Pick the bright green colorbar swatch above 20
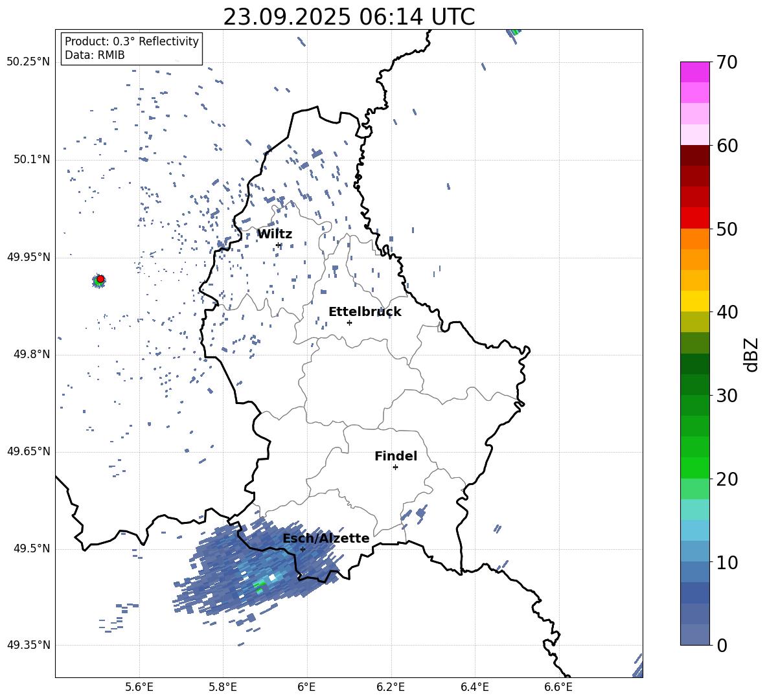Image resolution: width=767 pixels, height=700 pixels. (x=694, y=468)
